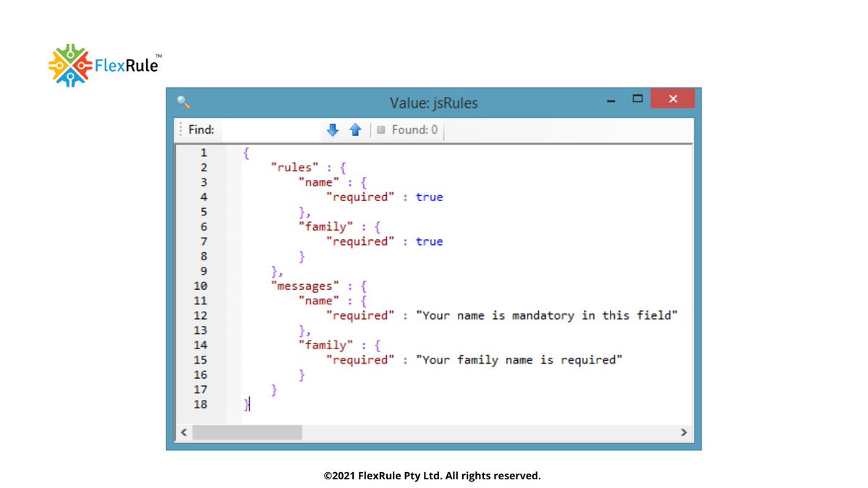Click the Find text input field
The image size is (868, 488).
point(271,130)
